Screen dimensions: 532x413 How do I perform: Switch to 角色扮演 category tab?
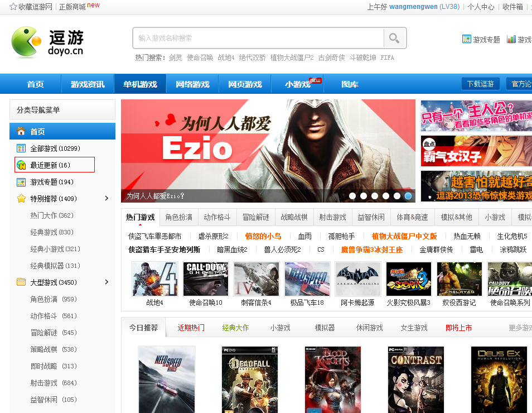coord(179,217)
